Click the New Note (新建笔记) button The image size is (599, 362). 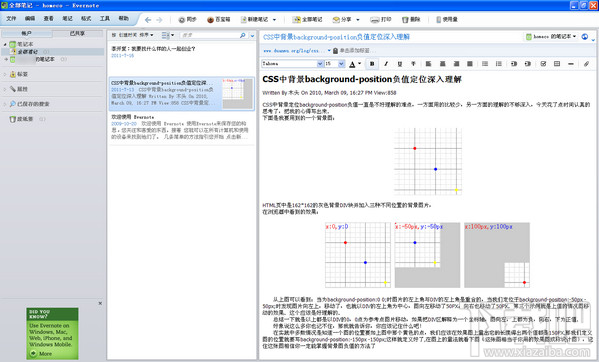point(254,19)
